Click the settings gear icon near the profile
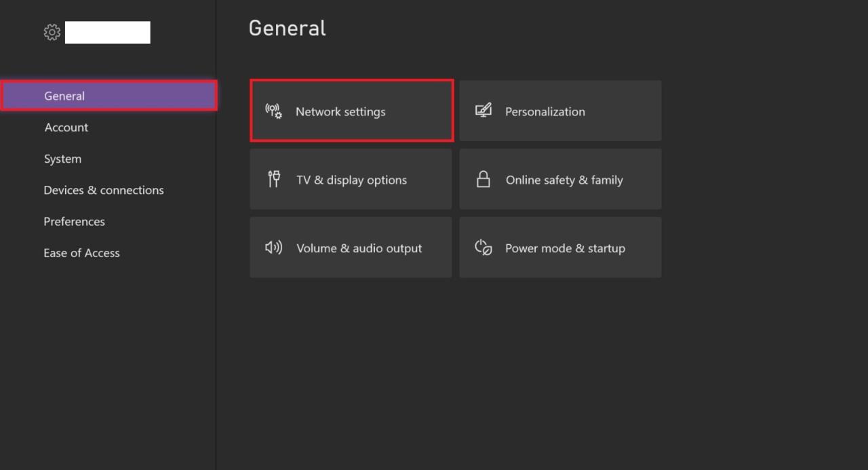This screenshot has height=470, width=868. pos(52,31)
